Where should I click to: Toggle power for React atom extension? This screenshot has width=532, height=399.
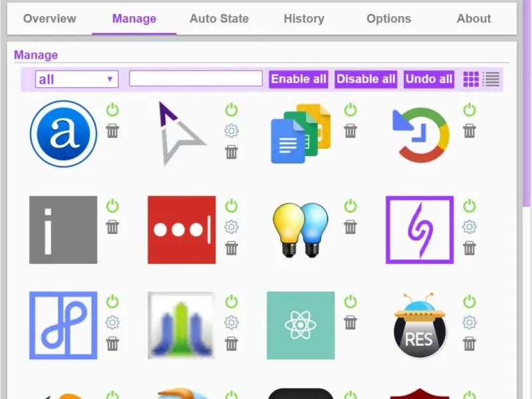(x=350, y=302)
